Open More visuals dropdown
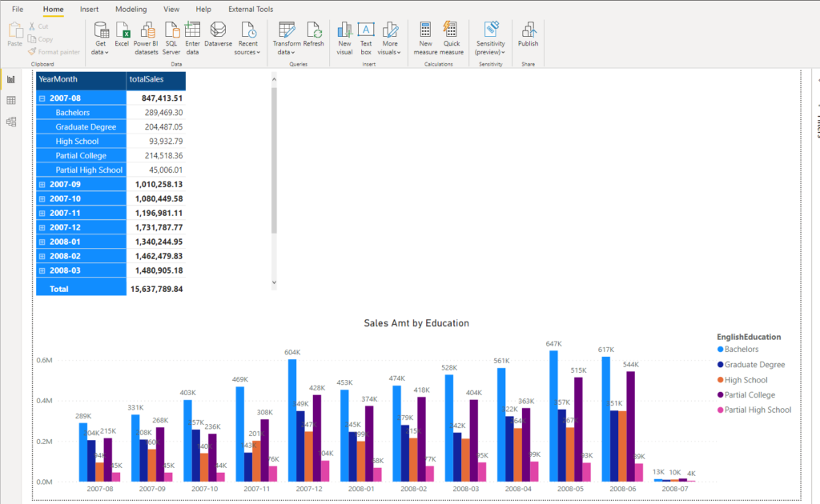 point(390,38)
